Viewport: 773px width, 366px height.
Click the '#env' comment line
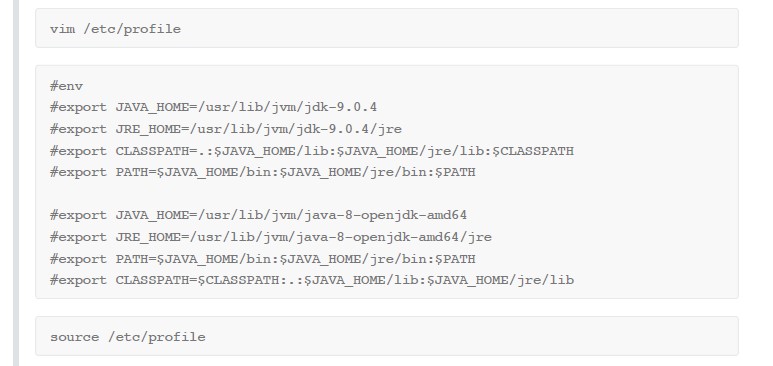[66, 86]
